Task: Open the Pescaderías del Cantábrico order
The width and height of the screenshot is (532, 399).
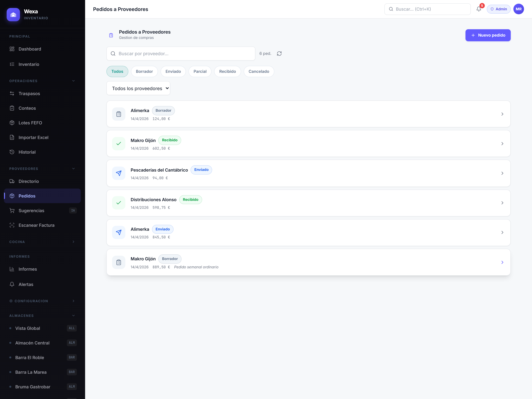Action: (x=308, y=173)
